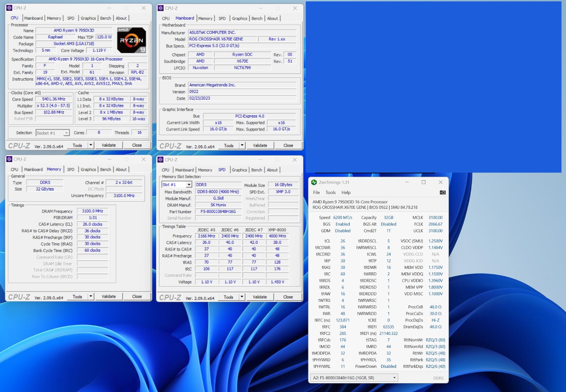Open the Tools dropdown arrow in CPU window
Screen dimensions: 566x392
[91, 145]
